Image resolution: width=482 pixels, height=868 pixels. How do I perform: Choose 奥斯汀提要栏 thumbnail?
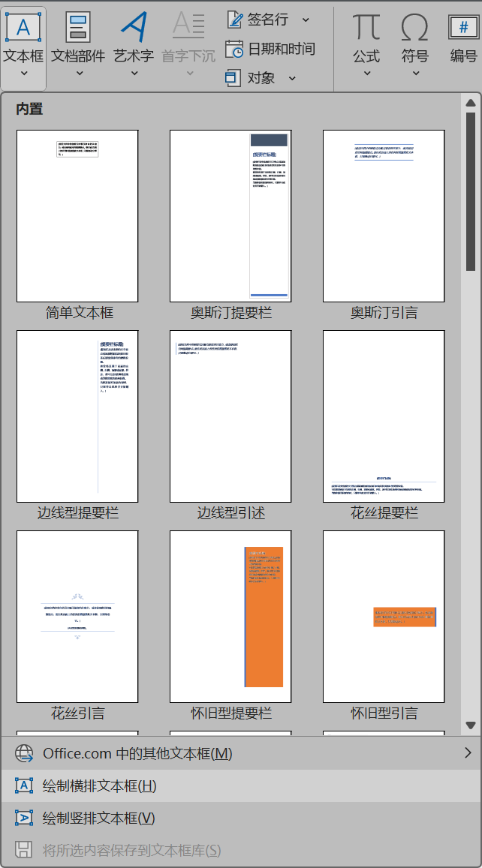pyautogui.click(x=230, y=216)
